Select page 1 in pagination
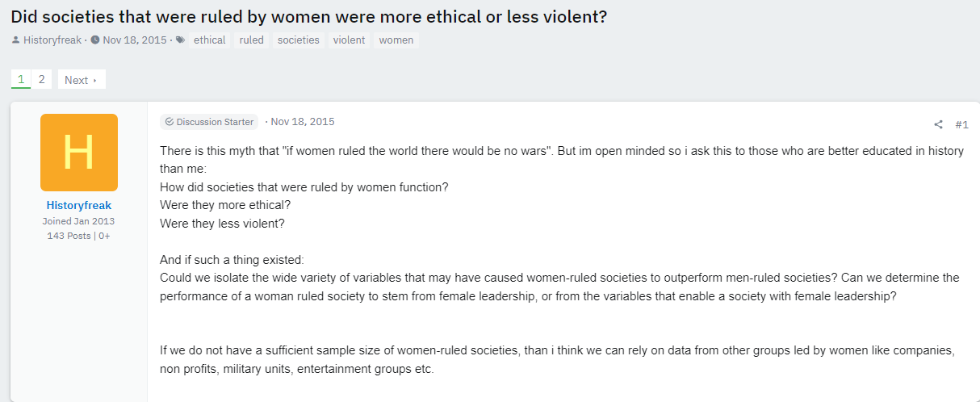The image size is (980, 402). (21, 79)
